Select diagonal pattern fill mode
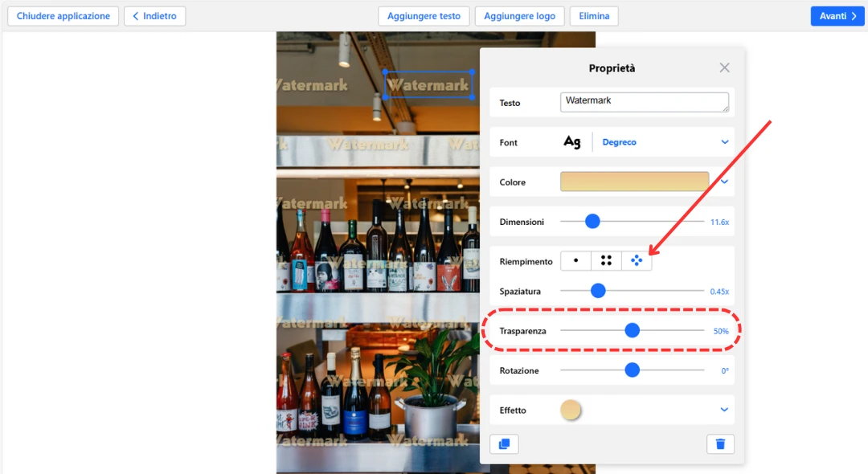This screenshot has height=474, width=868. tap(637, 261)
